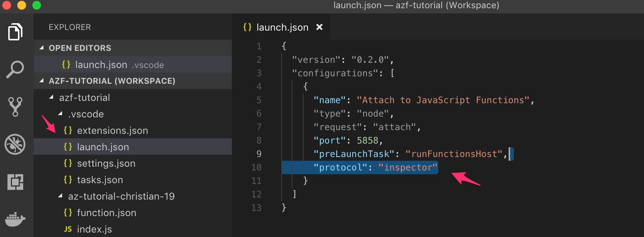Open the Debug view icon
This screenshot has width=644, height=237.
tap(15, 144)
